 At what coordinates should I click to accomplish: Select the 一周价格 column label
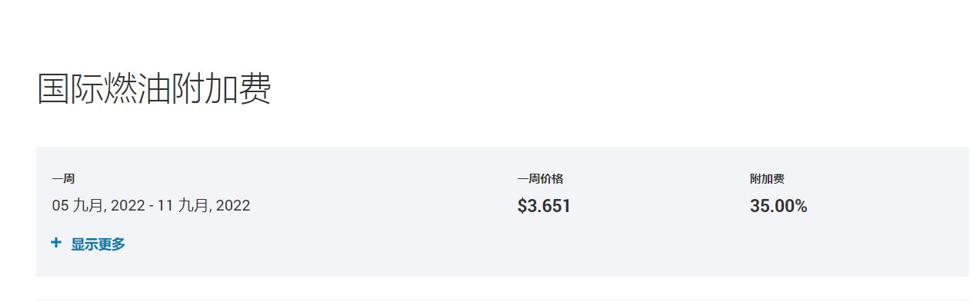pos(540,179)
